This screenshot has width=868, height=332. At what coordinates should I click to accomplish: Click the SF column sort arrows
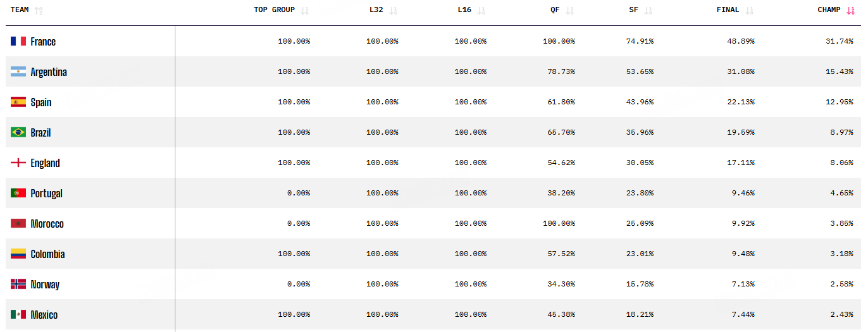coord(648,11)
